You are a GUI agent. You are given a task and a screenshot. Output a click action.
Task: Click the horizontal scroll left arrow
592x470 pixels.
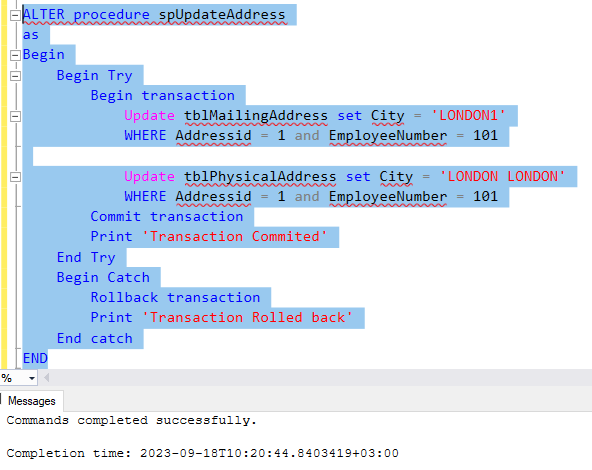46,378
